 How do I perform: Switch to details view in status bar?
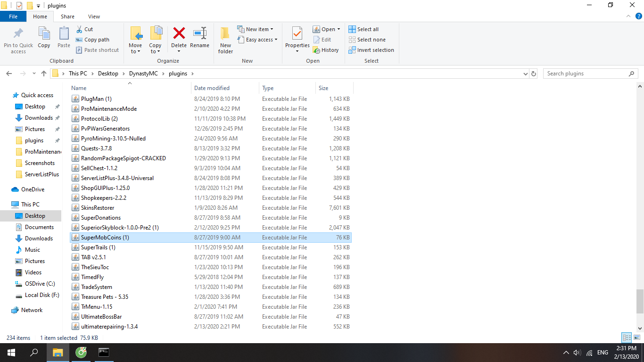pos(627,337)
